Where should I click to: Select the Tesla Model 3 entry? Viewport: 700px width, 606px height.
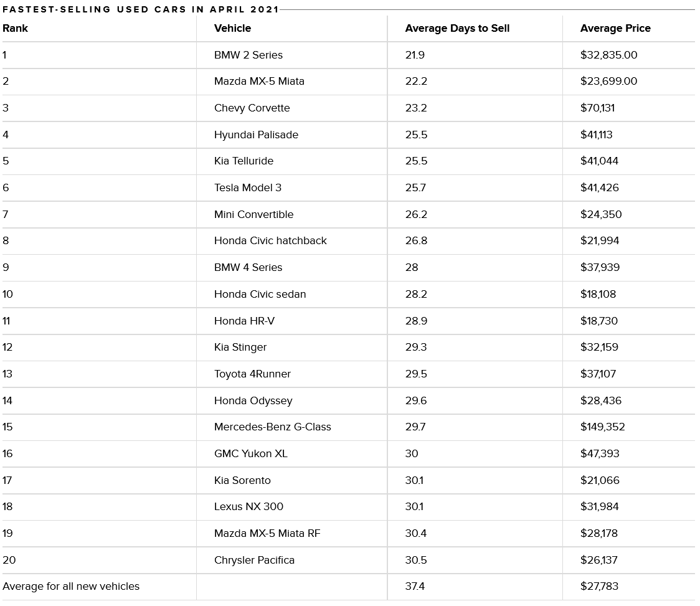point(248,187)
